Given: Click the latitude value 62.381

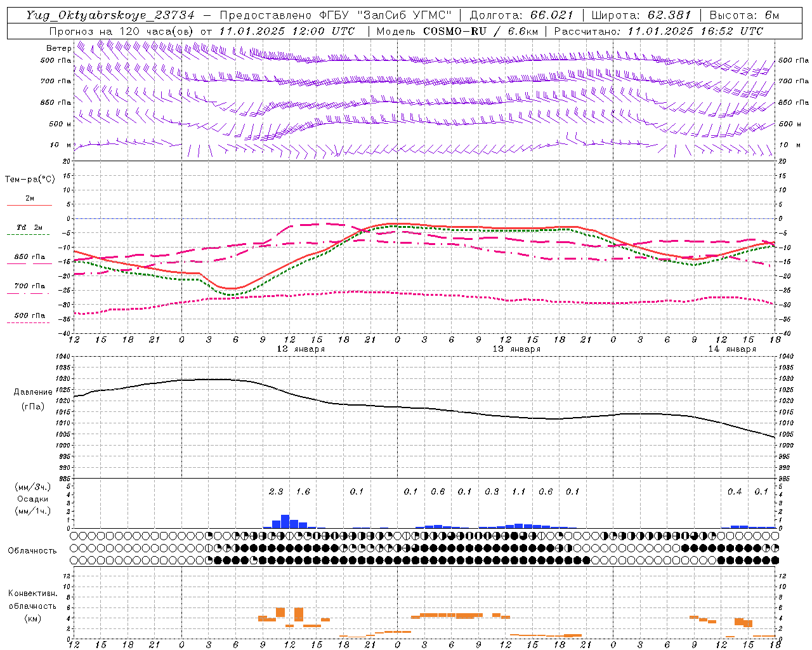Looking at the screenshot, I should pos(670,15).
